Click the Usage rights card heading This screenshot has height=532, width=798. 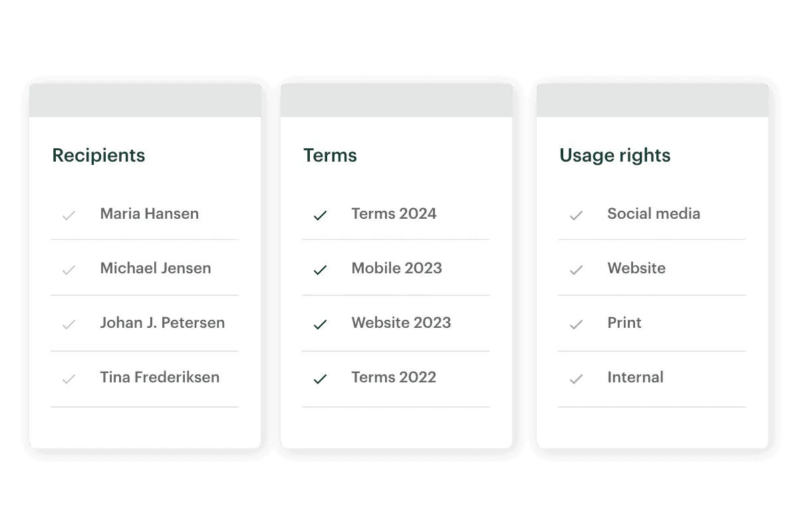coord(614,155)
